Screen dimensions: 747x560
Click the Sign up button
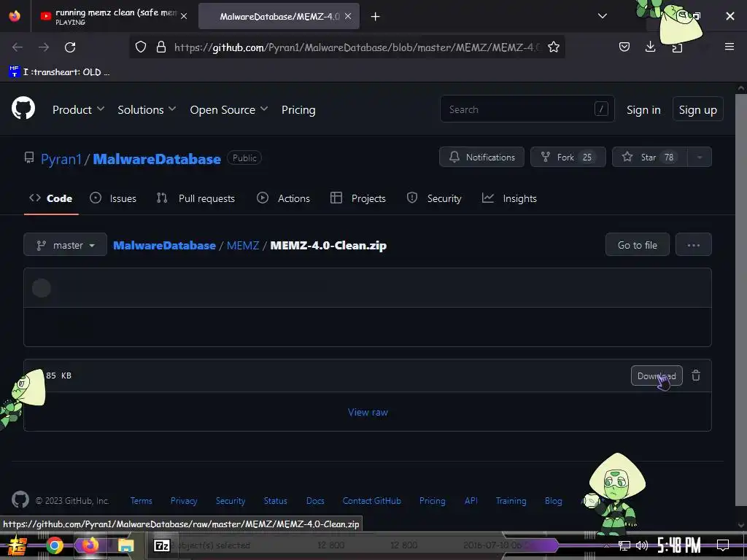(x=698, y=109)
